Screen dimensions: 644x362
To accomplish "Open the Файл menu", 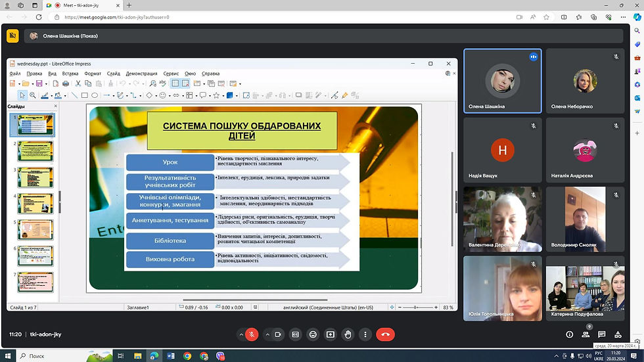I will pos(15,74).
